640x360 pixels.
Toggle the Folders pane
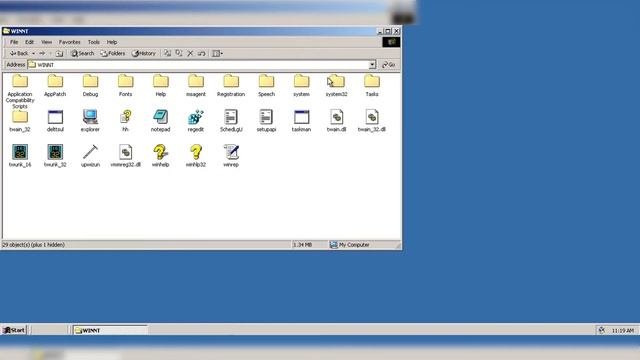tap(113, 53)
